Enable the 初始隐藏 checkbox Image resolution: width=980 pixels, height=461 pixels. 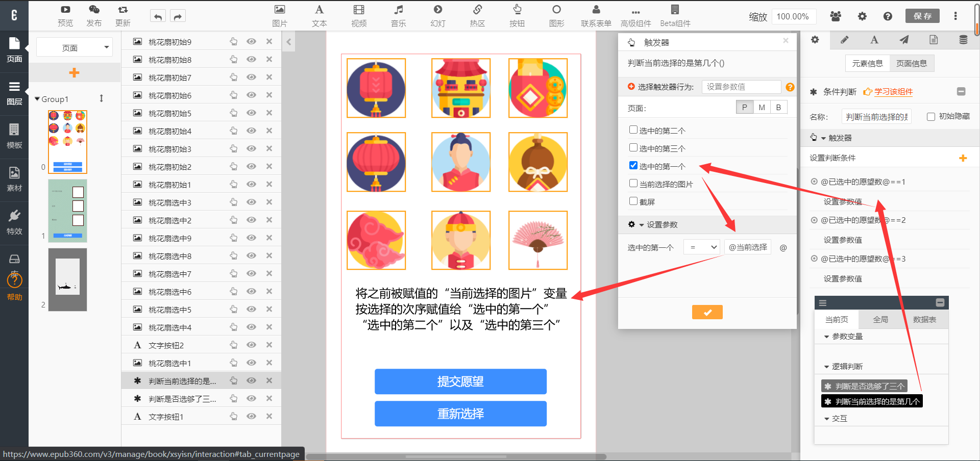[930, 117]
